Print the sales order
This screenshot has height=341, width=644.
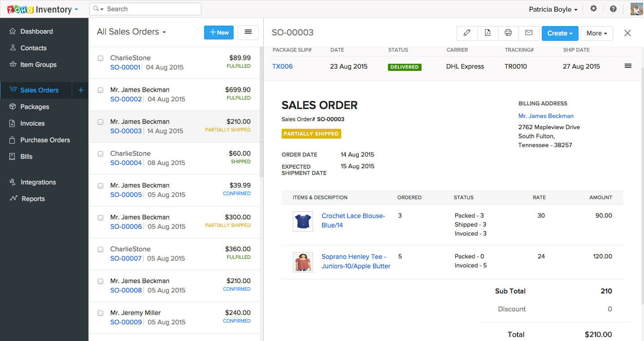pos(508,33)
